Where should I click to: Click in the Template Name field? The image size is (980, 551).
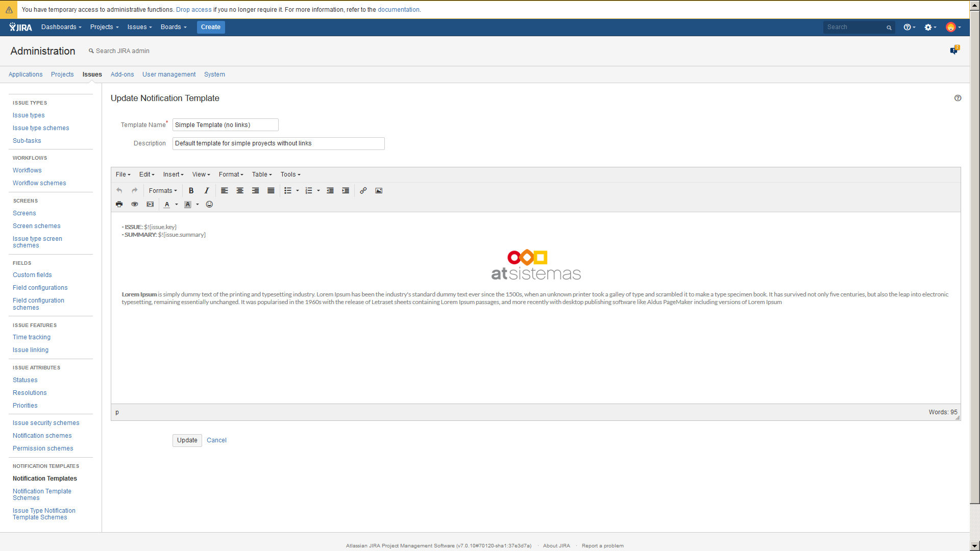225,125
